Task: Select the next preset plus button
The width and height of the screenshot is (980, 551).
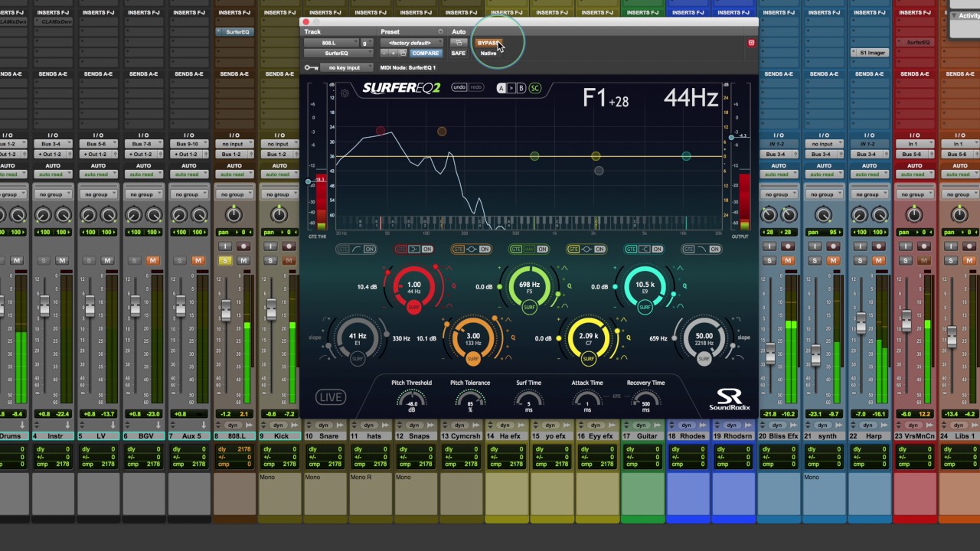Action: pyautogui.click(x=393, y=53)
